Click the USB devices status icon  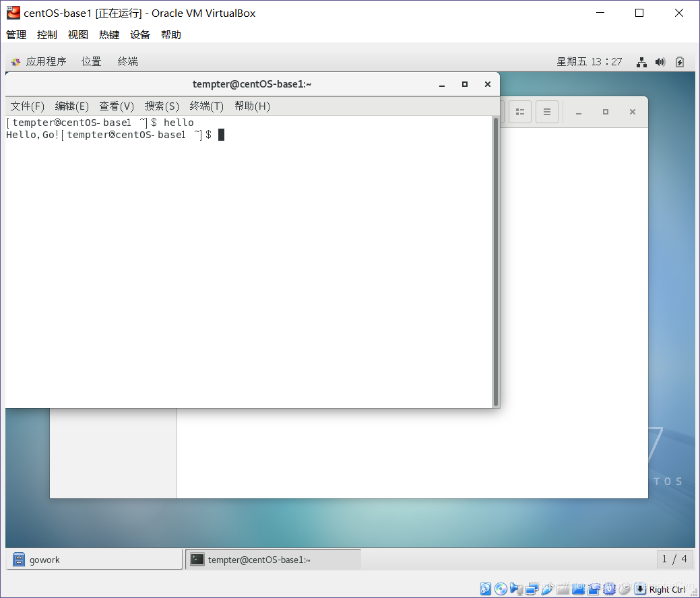tap(547, 589)
